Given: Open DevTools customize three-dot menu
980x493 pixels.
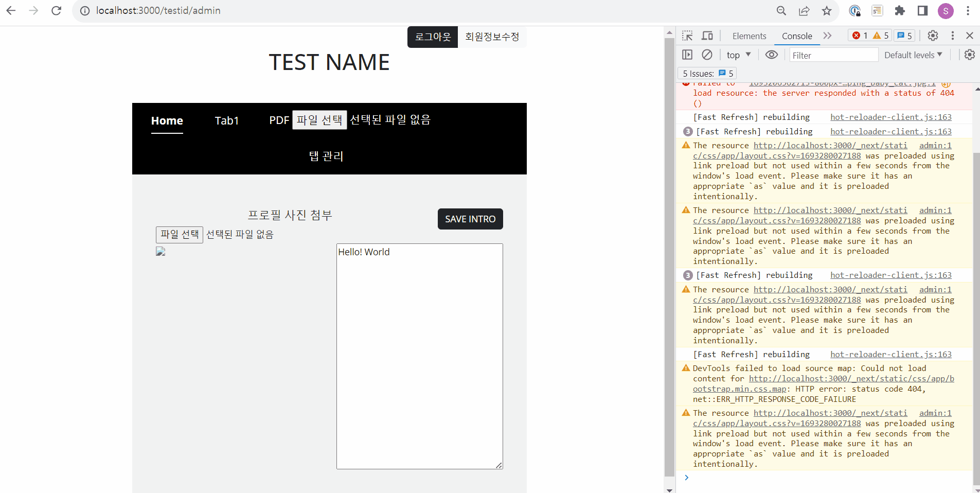Looking at the screenshot, I should pyautogui.click(x=952, y=36).
